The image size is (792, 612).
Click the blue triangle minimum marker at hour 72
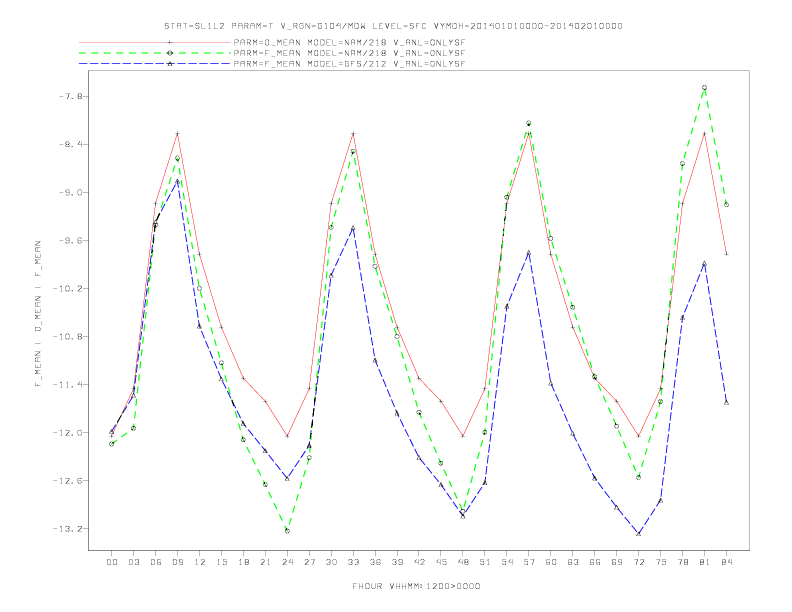coord(638,534)
